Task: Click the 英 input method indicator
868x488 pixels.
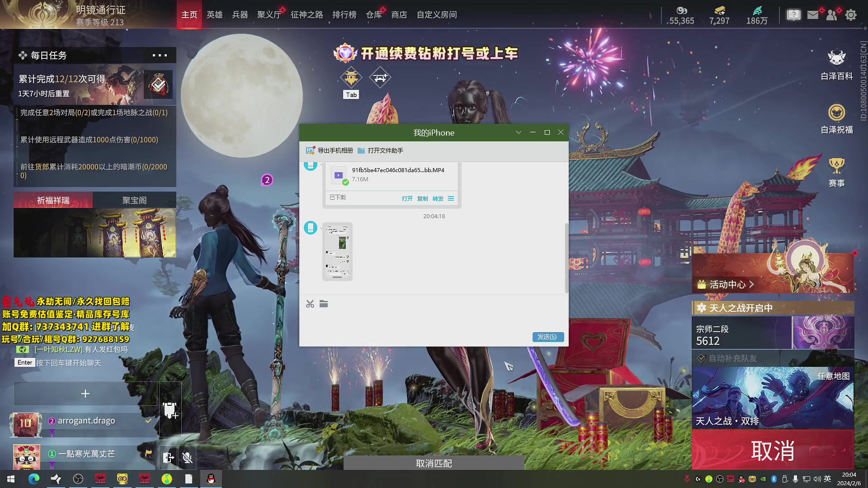Action: pos(827,479)
